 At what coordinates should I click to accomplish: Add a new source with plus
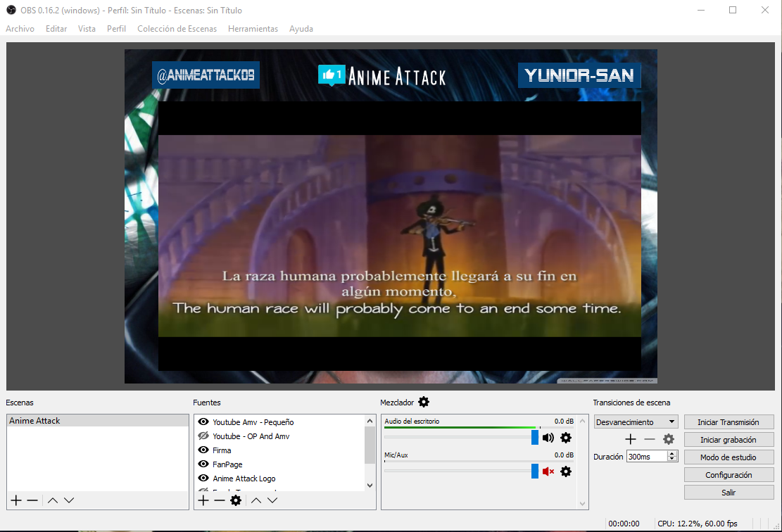click(203, 500)
